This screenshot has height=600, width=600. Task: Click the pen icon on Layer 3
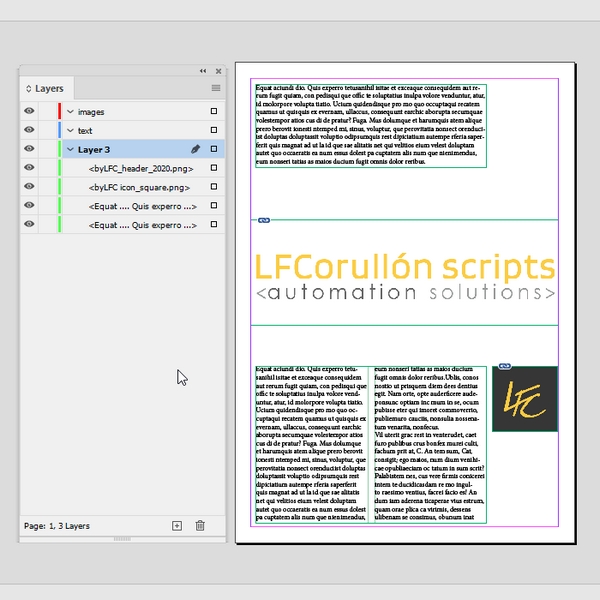[x=196, y=149]
